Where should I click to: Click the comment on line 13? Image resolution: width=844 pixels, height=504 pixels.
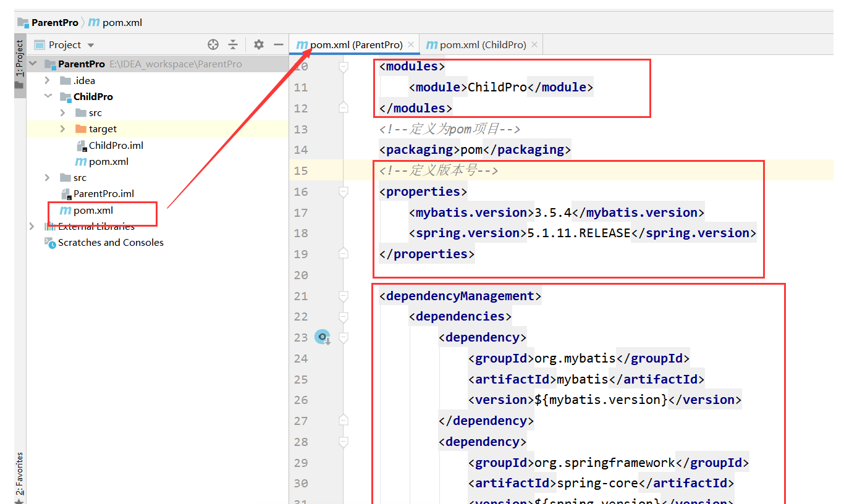(450, 129)
